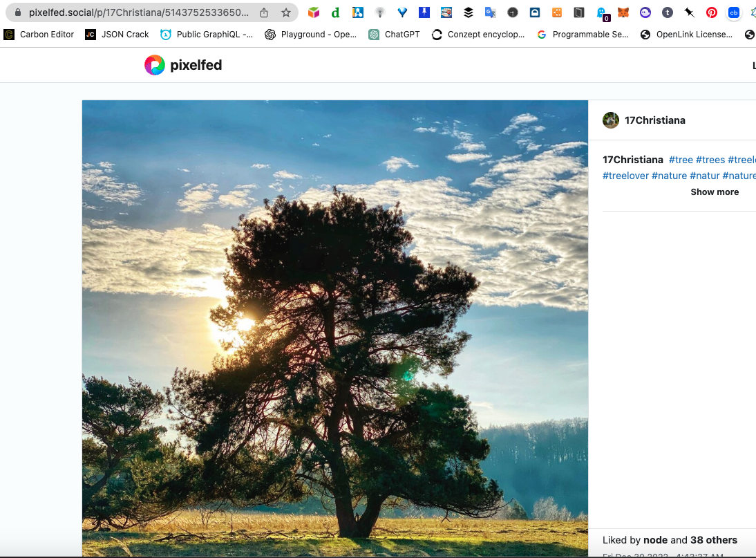Viewport: 756px width, 558px height.
Task: Open the orange square dots extension
Action: point(557,12)
